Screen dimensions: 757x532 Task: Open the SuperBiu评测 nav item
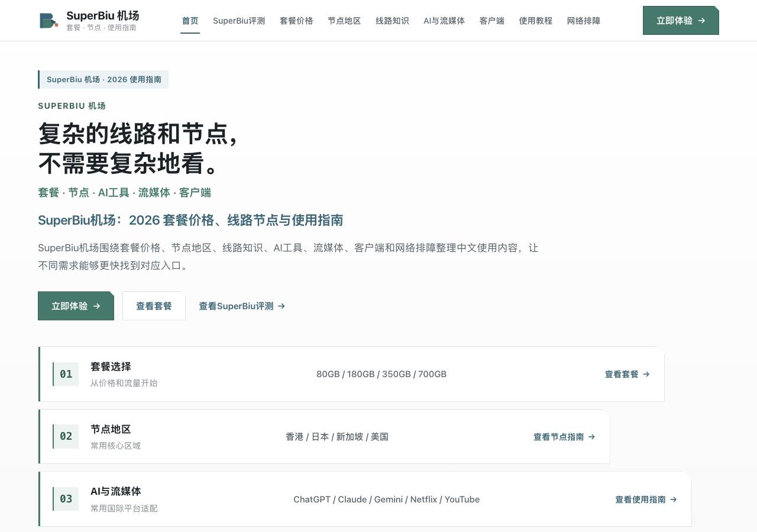tap(239, 21)
